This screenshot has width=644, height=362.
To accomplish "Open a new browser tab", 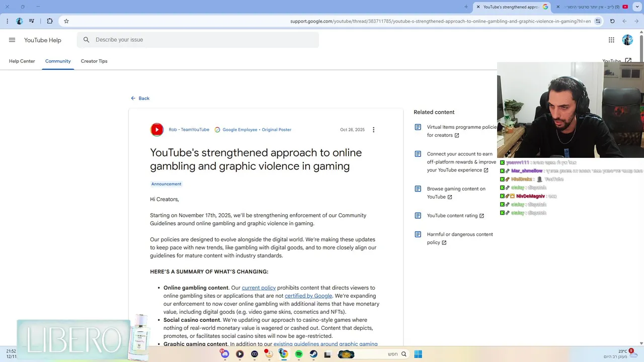I will coord(466,7).
